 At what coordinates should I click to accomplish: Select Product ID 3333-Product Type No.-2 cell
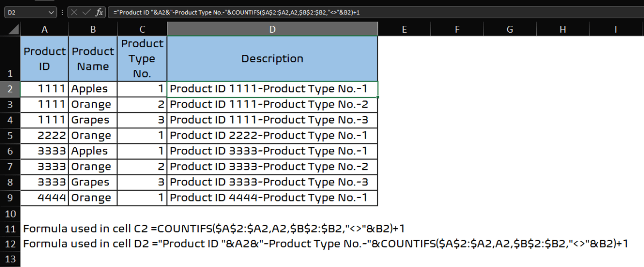click(x=273, y=167)
